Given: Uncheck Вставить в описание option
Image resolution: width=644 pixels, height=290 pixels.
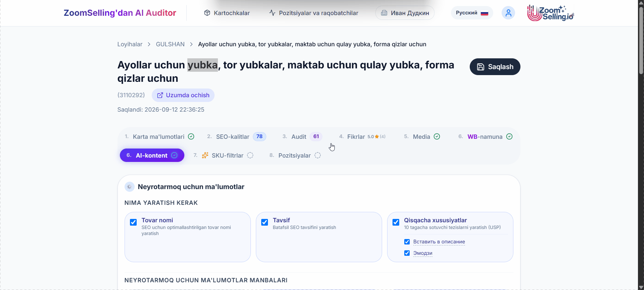Looking at the screenshot, I should click(x=407, y=242).
